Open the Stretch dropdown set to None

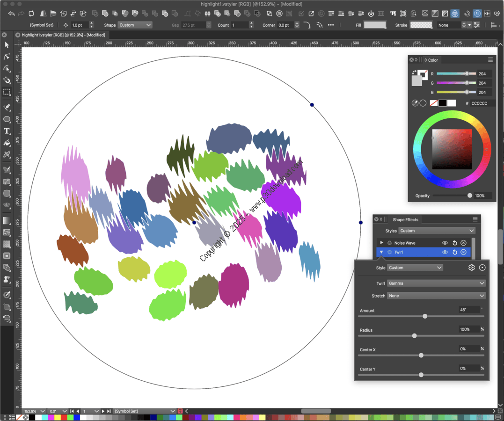tap(436, 296)
